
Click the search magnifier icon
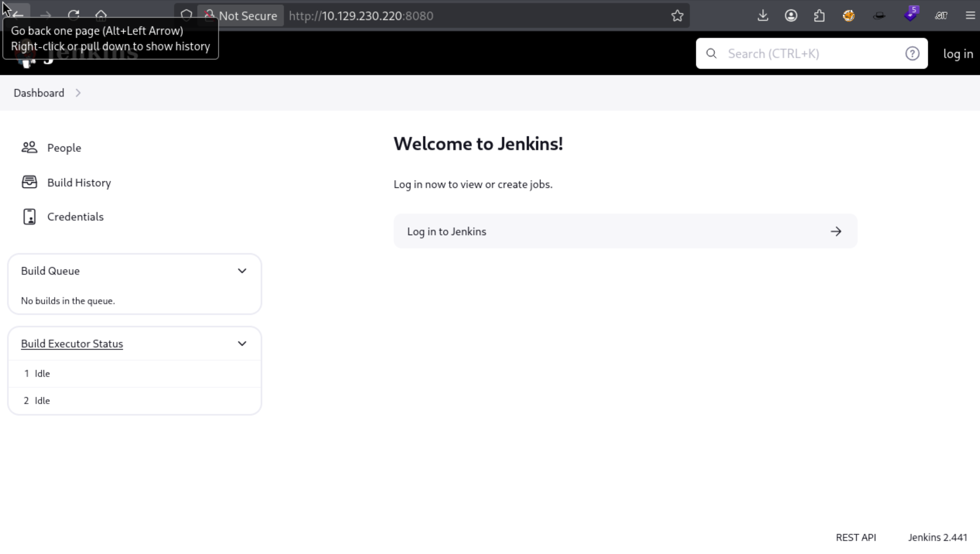coord(711,54)
